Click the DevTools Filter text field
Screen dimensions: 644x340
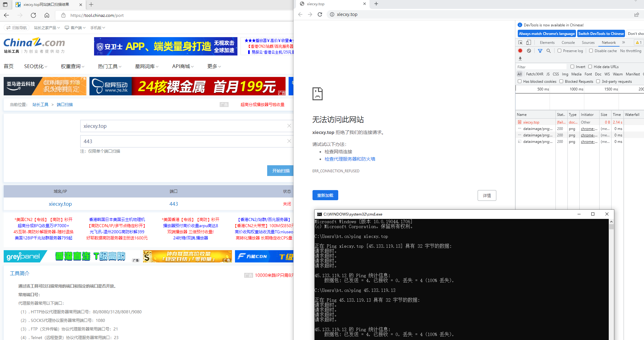pos(541,67)
